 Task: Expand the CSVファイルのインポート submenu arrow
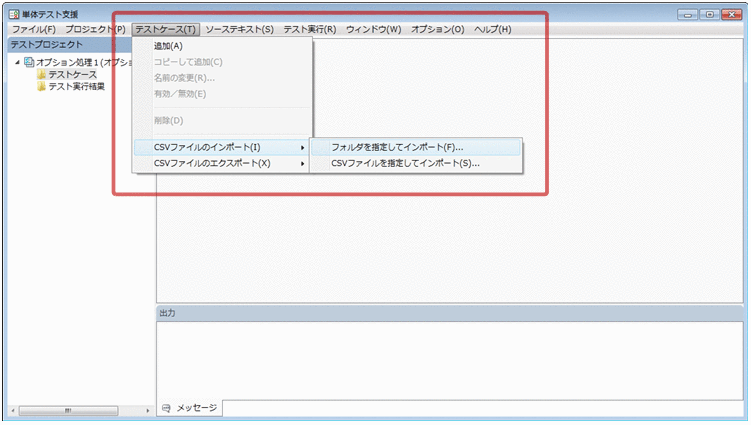(302, 148)
